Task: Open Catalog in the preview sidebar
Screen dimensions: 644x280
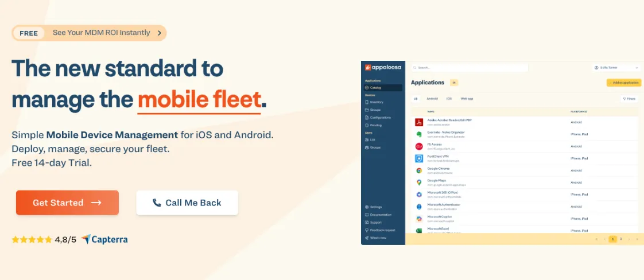Action: [x=383, y=87]
